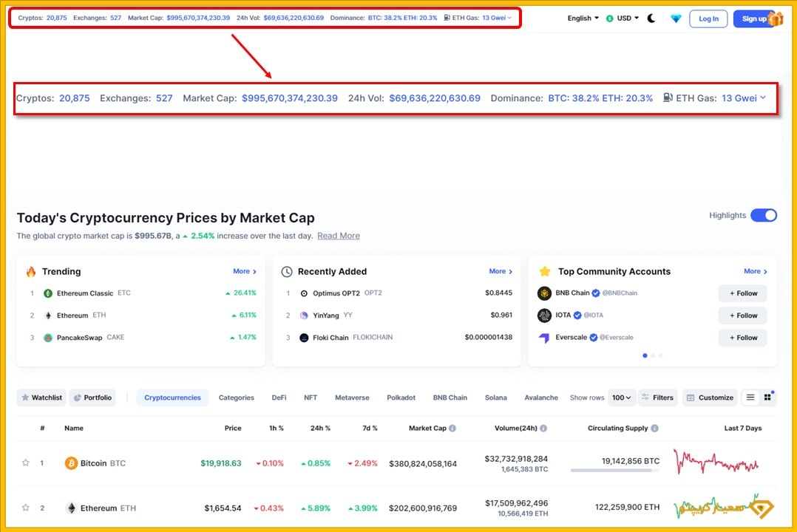Click the info icon next to Market Cap header
Viewport: 797px width, 532px height.
tap(452, 429)
